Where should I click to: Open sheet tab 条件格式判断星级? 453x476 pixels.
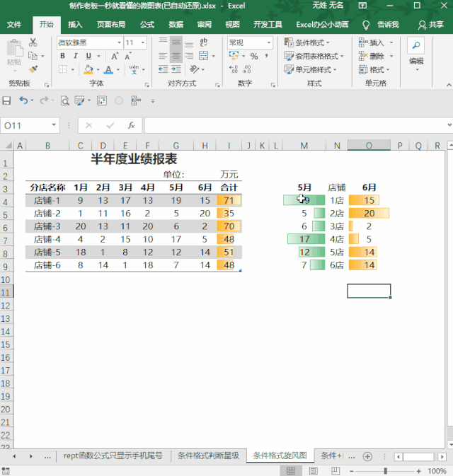(x=208, y=455)
